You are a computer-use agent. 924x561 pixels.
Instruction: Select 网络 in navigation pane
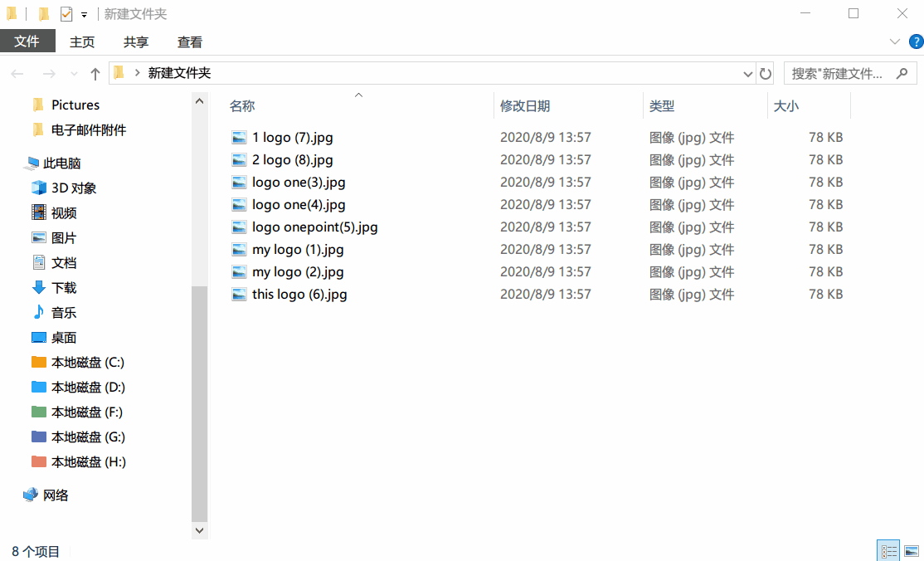tap(56, 495)
